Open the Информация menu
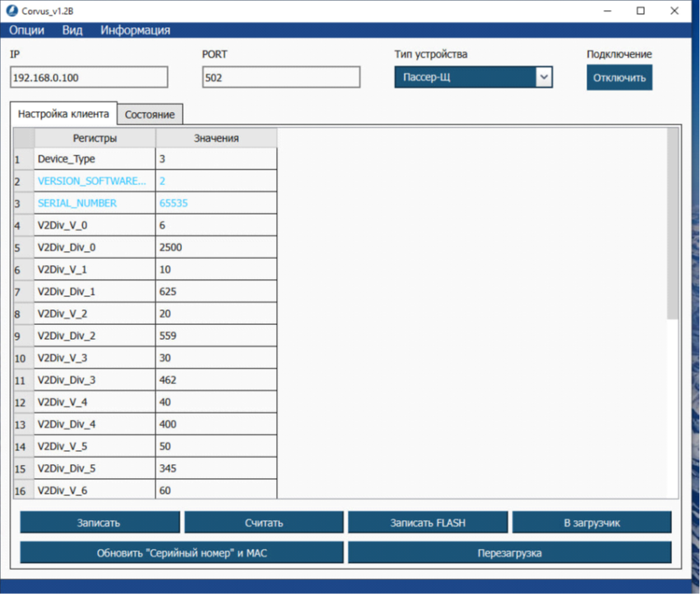 pyautogui.click(x=135, y=30)
